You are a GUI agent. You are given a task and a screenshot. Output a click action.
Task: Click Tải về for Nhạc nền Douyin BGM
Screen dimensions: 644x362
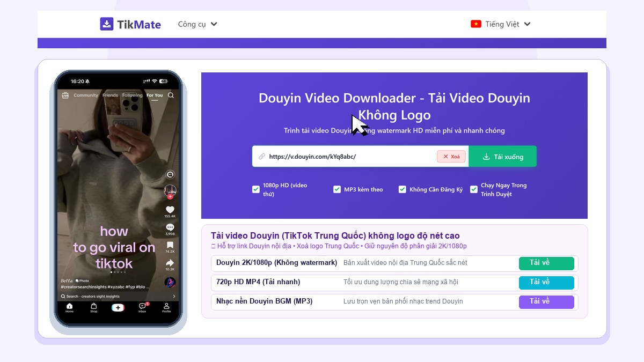coord(546,302)
